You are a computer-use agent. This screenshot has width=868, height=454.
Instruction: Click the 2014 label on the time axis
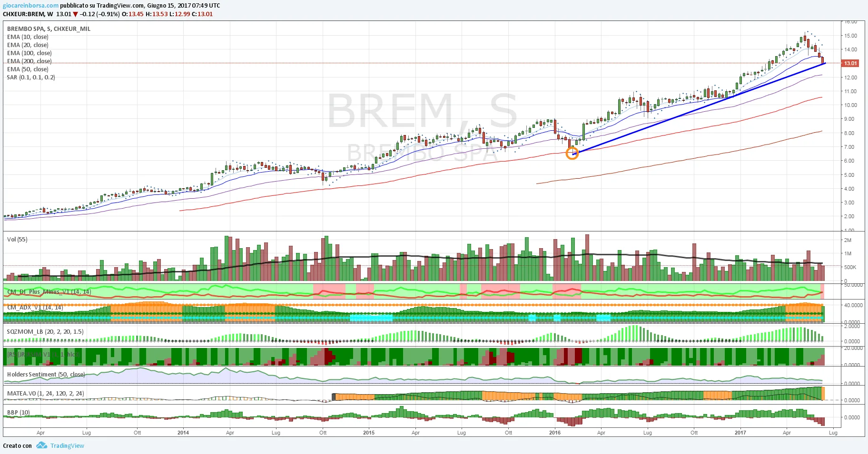[183, 433]
